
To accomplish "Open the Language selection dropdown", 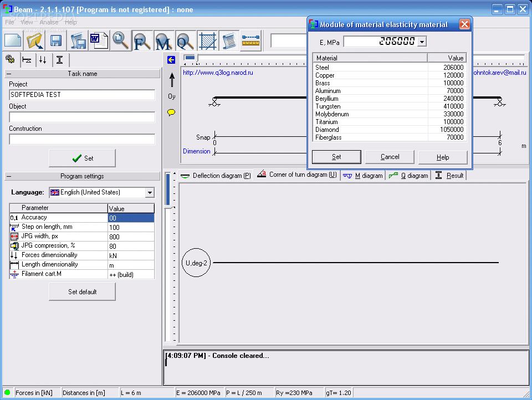I will 150,192.
